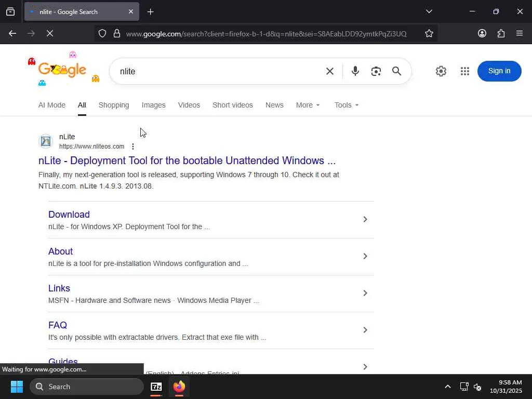View site security padlock info
532x399 pixels.
pos(117,33)
